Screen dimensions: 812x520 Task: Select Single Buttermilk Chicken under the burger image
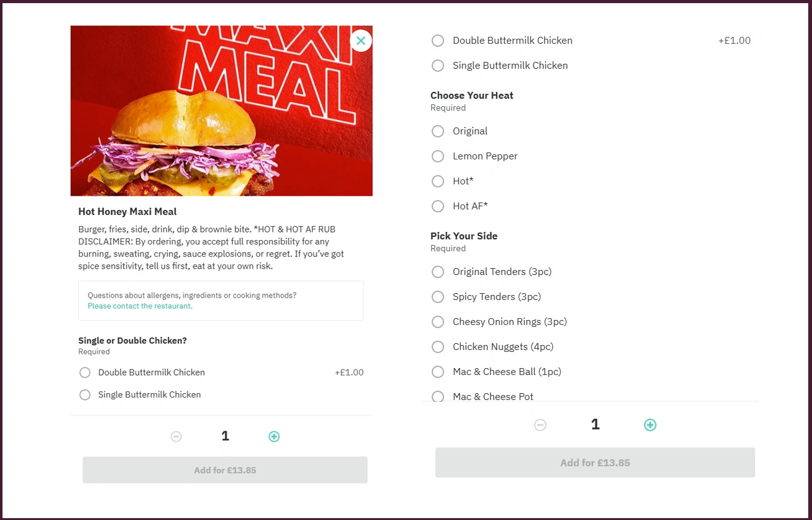[221, 395]
